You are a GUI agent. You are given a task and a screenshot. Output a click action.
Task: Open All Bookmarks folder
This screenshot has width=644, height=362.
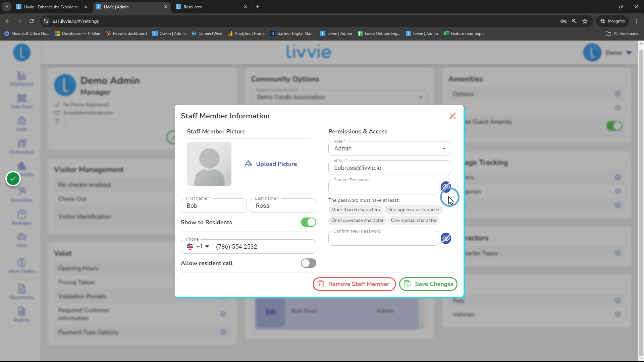(623, 34)
